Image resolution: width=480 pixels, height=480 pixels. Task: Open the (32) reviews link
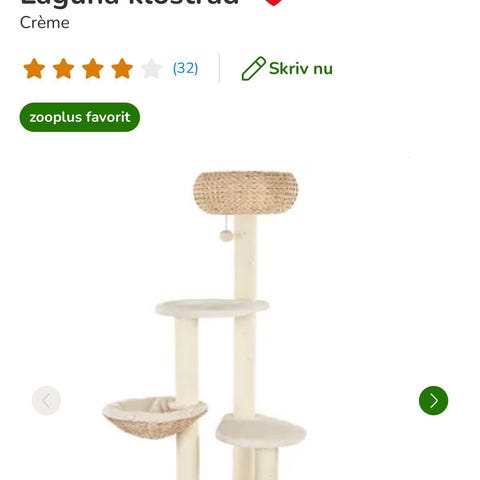pyautogui.click(x=185, y=68)
